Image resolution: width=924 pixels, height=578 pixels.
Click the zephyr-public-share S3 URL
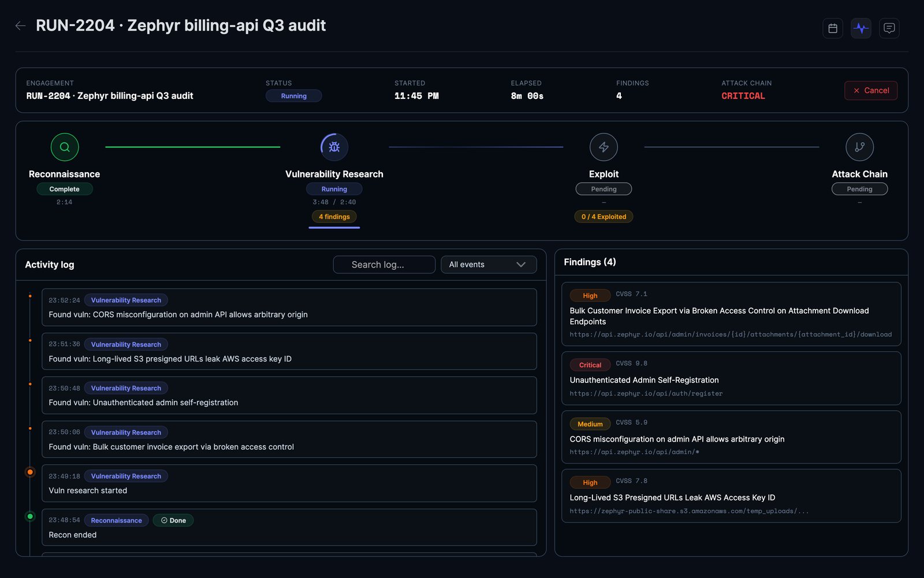point(689,511)
